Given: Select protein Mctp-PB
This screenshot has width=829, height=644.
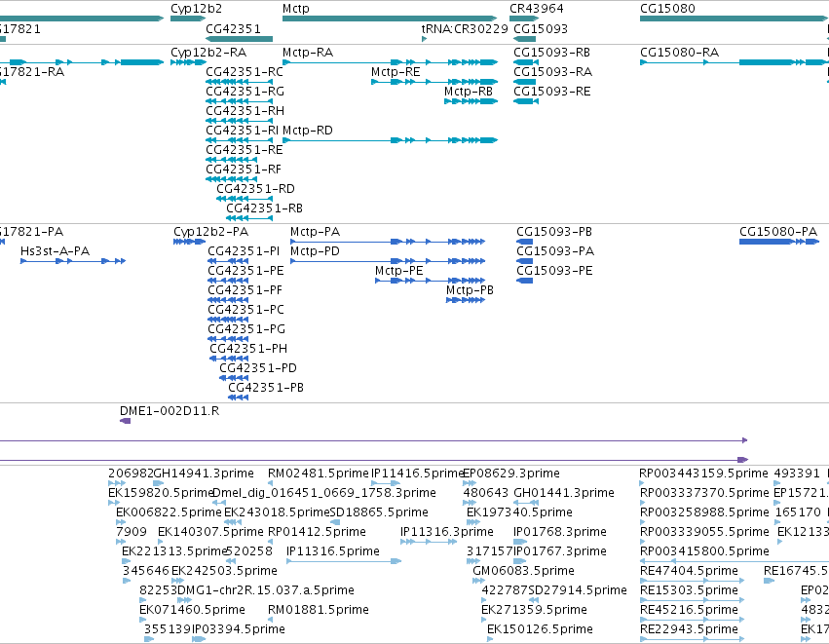Looking at the screenshot, I should [470, 290].
